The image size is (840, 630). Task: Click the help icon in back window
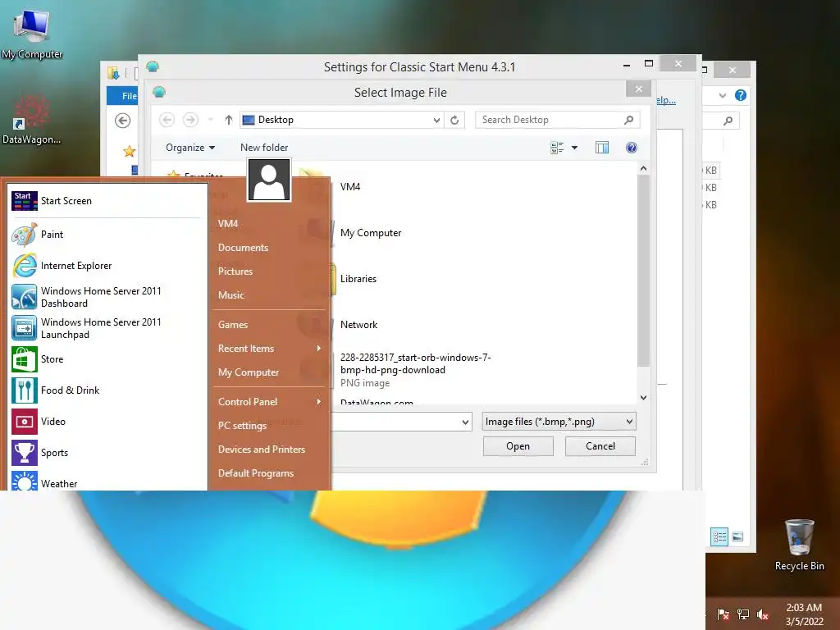(x=741, y=95)
